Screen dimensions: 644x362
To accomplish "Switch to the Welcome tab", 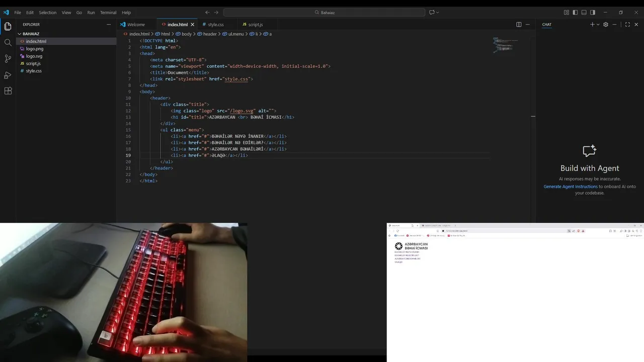I will point(136,24).
